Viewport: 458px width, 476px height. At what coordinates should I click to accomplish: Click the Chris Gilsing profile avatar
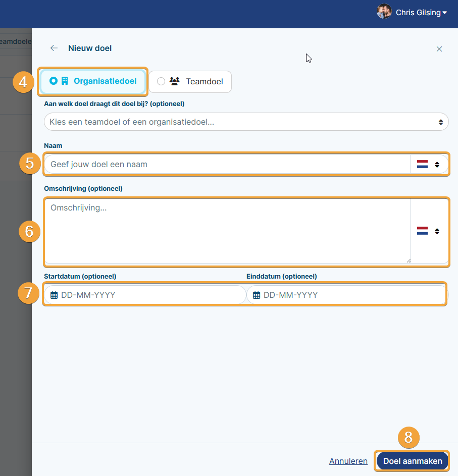pyautogui.click(x=384, y=12)
